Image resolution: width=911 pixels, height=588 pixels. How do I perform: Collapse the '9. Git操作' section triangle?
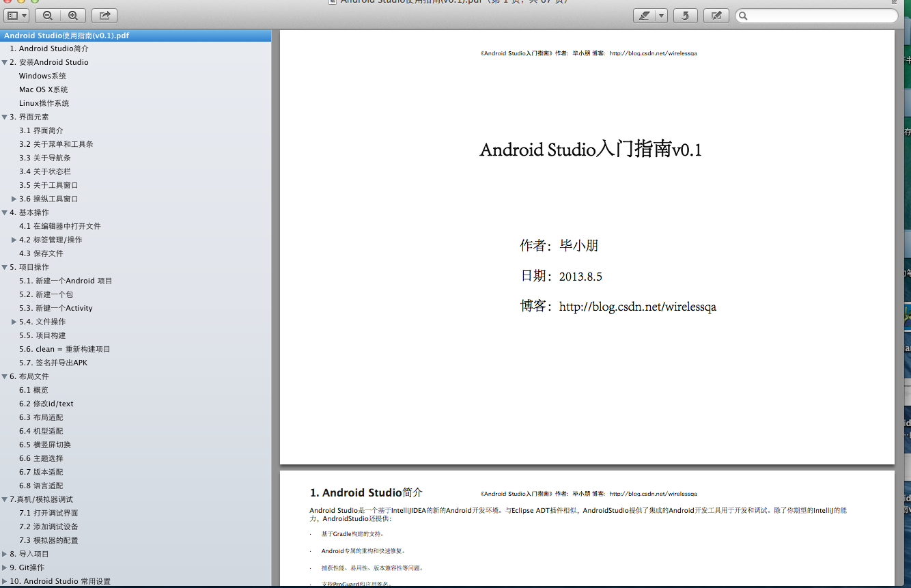pos(5,568)
